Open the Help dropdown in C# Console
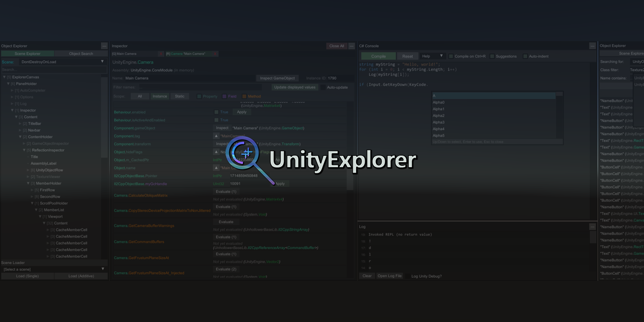The width and height of the screenshot is (644, 322). (432, 56)
